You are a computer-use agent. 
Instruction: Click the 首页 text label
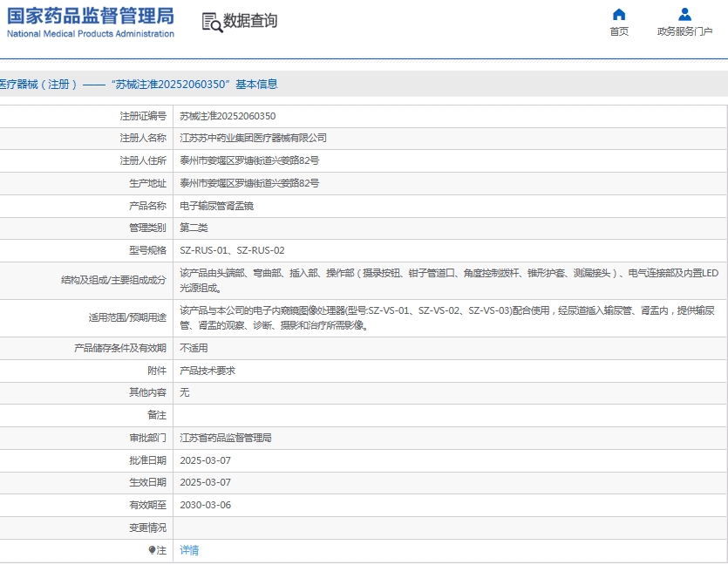tap(619, 31)
